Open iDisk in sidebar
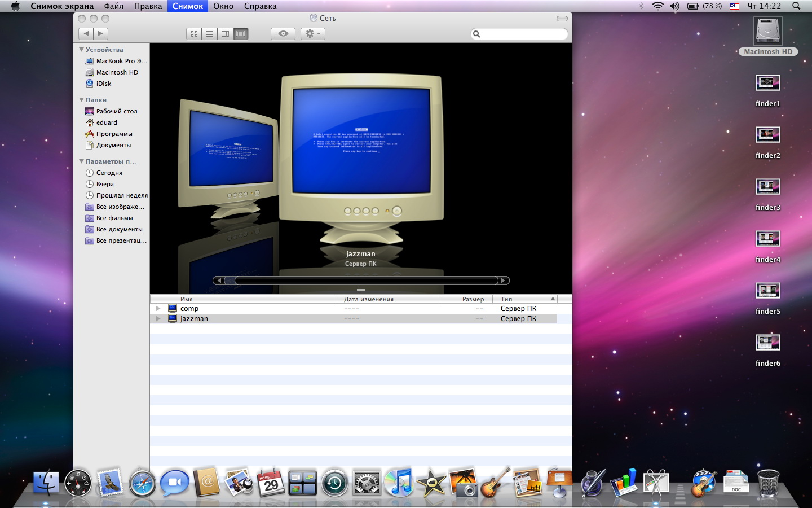This screenshot has height=508, width=812. pyautogui.click(x=99, y=84)
